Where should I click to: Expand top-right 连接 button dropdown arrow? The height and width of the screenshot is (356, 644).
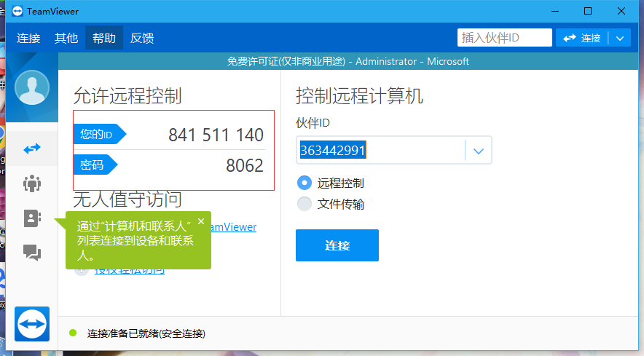620,38
